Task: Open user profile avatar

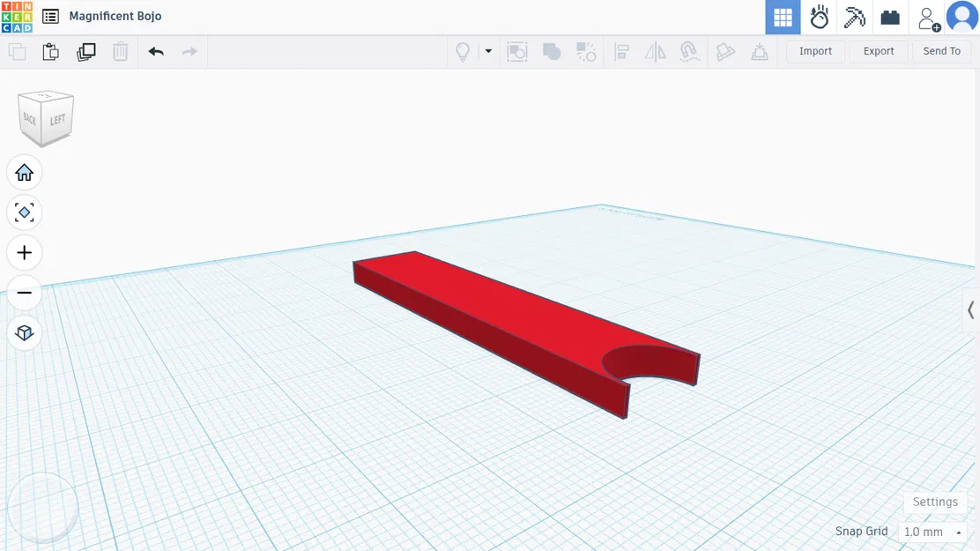Action: 962,16
